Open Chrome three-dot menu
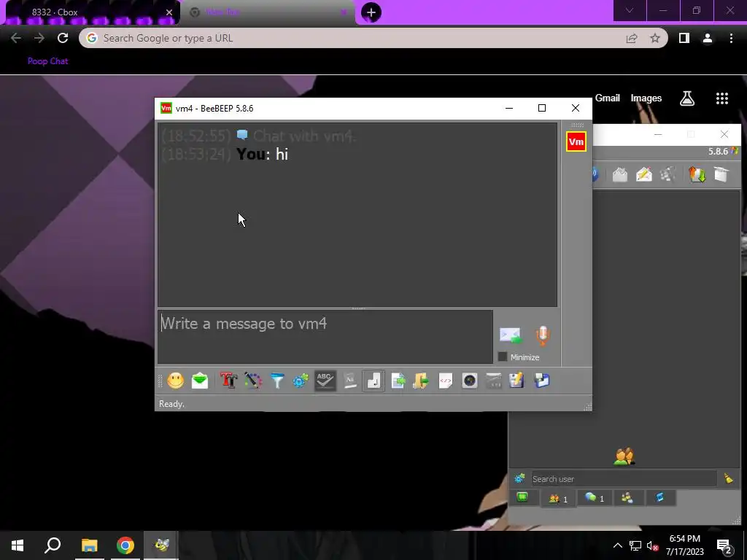747x560 pixels. [x=731, y=38]
